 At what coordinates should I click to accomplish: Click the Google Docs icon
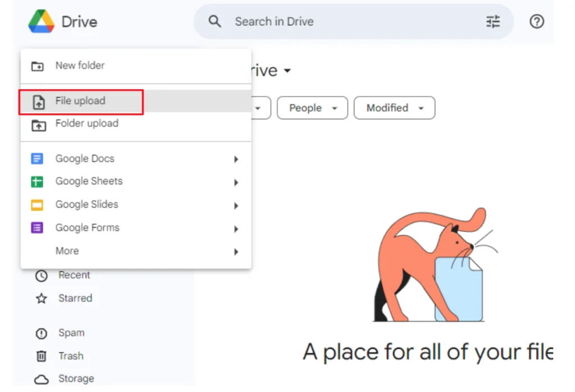pos(37,158)
